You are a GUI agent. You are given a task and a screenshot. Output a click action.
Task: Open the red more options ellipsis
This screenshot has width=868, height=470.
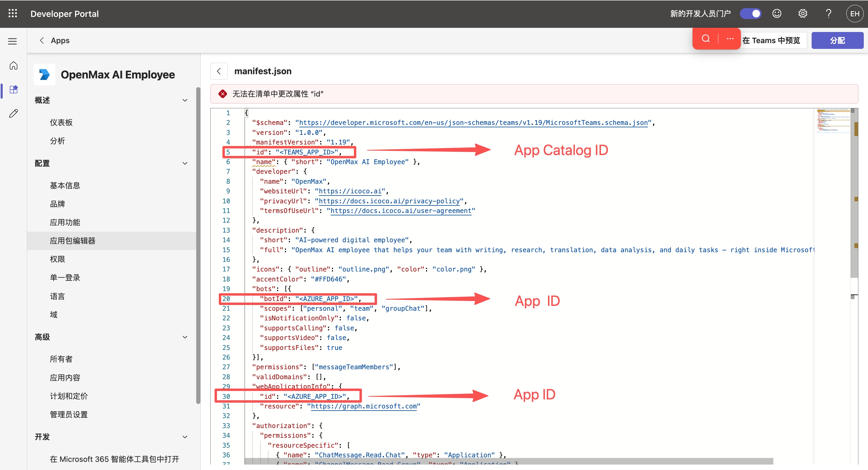(730, 38)
